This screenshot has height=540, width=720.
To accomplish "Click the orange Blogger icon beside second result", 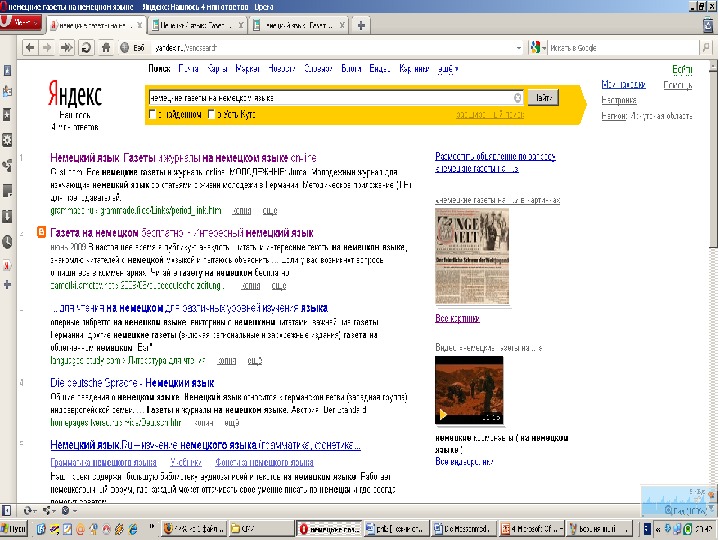I will (41, 232).
